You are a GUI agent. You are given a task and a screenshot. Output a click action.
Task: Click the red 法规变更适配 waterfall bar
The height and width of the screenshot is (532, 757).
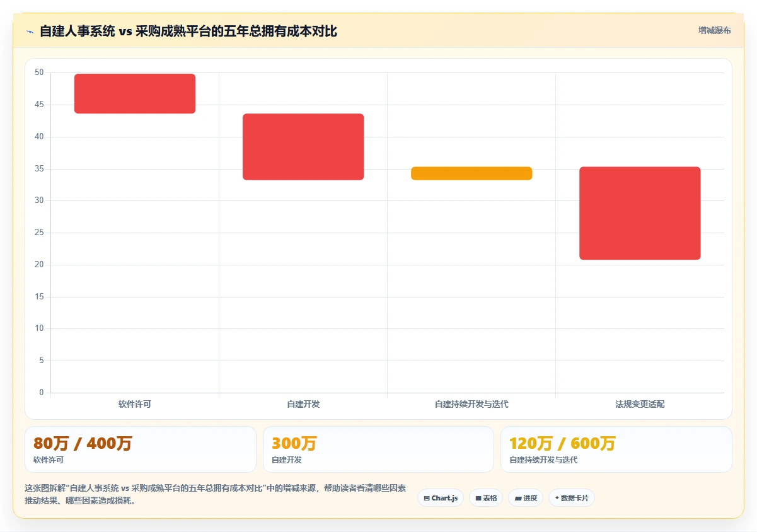640,213
